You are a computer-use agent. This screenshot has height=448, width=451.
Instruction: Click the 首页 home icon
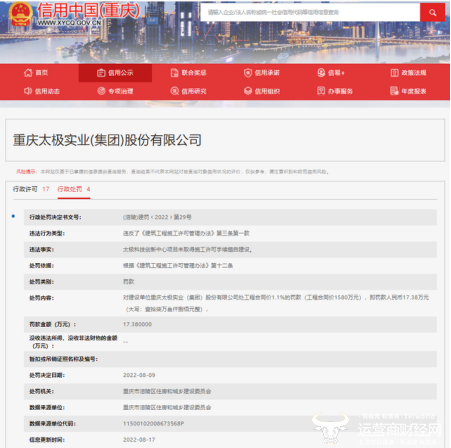pos(28,73)
